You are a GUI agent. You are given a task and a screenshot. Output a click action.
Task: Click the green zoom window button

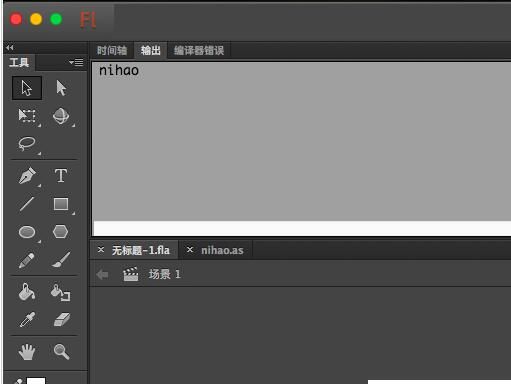click(x=56, y=19)
